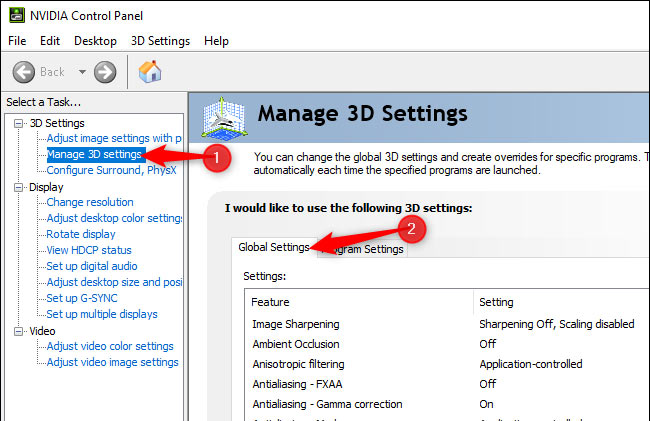Click the Video tree label
650x421 pixels.
pos(42,331)
